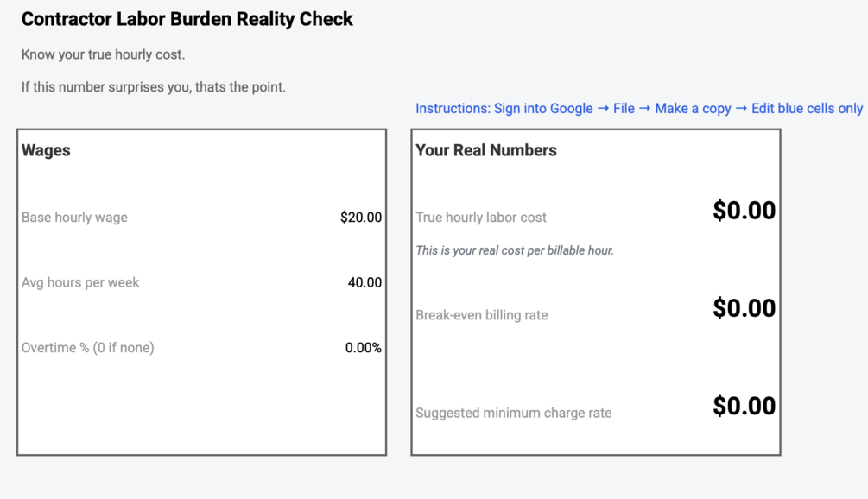
Task: Select the Break-even billing rate label
Action: click(x=482, y=315)
